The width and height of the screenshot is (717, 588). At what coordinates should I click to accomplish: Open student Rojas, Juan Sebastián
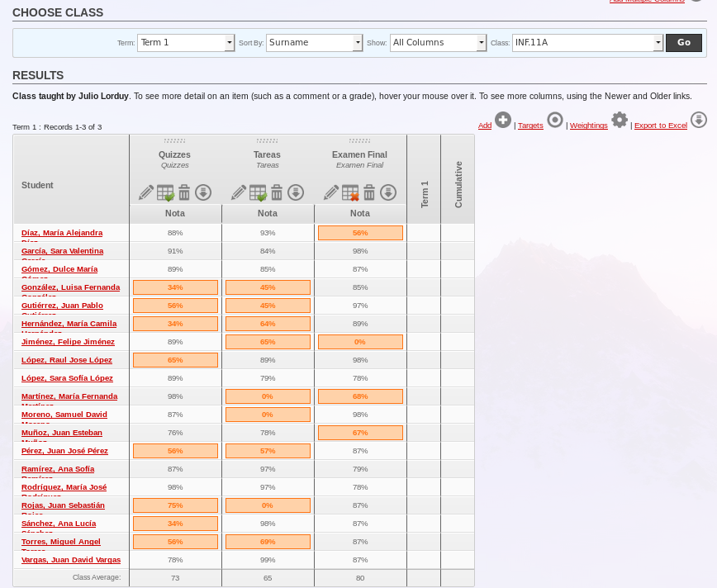pyautogui.click(x=63, y=505)
